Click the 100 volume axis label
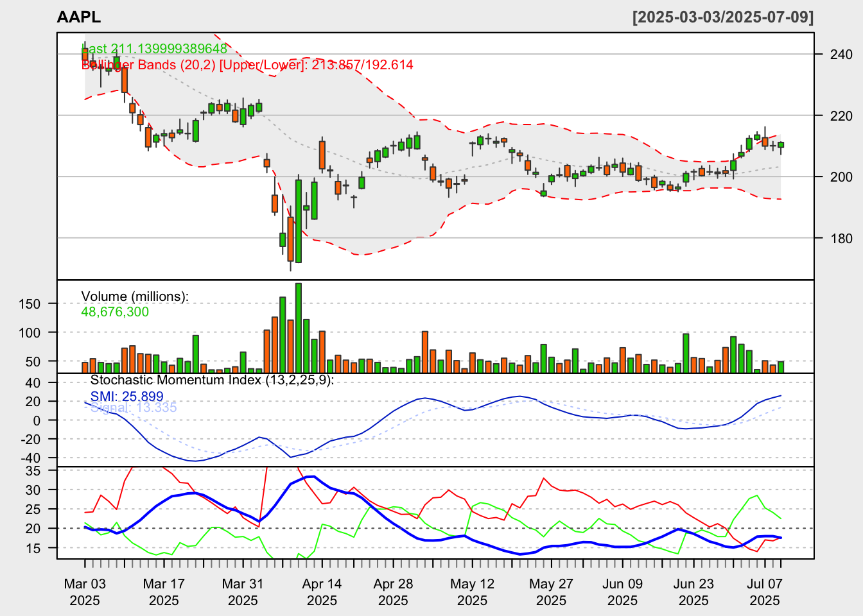This screenshot has width=863, height=616. 30,333
